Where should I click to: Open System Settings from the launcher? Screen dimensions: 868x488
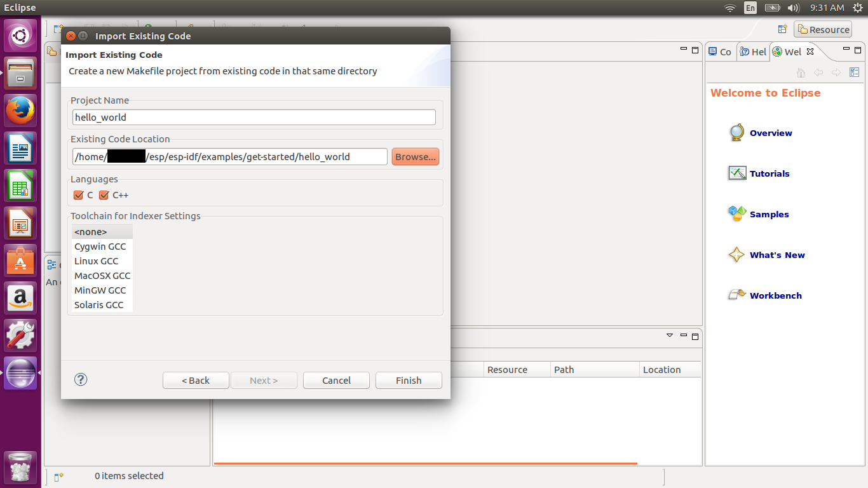click(20, 335)
